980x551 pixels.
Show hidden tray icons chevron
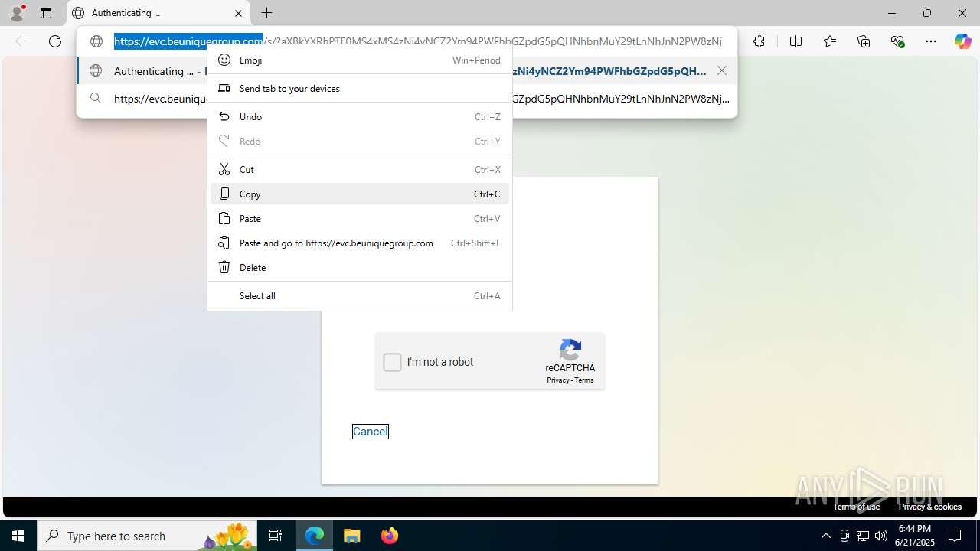(x=825, y=536)
